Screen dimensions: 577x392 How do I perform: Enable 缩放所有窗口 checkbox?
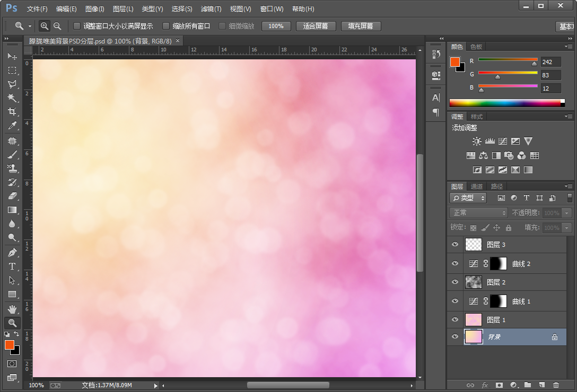pyautogui.click(x=166, y=26)
